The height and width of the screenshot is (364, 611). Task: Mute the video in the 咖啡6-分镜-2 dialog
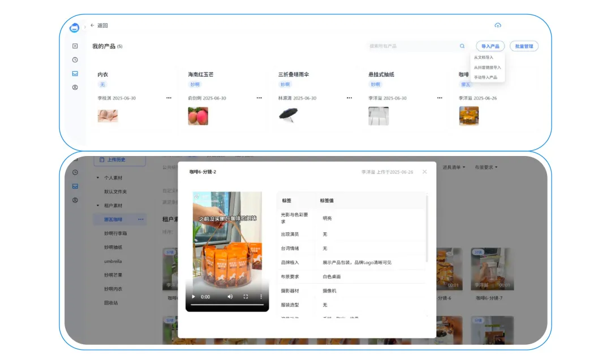click(230, 296)
